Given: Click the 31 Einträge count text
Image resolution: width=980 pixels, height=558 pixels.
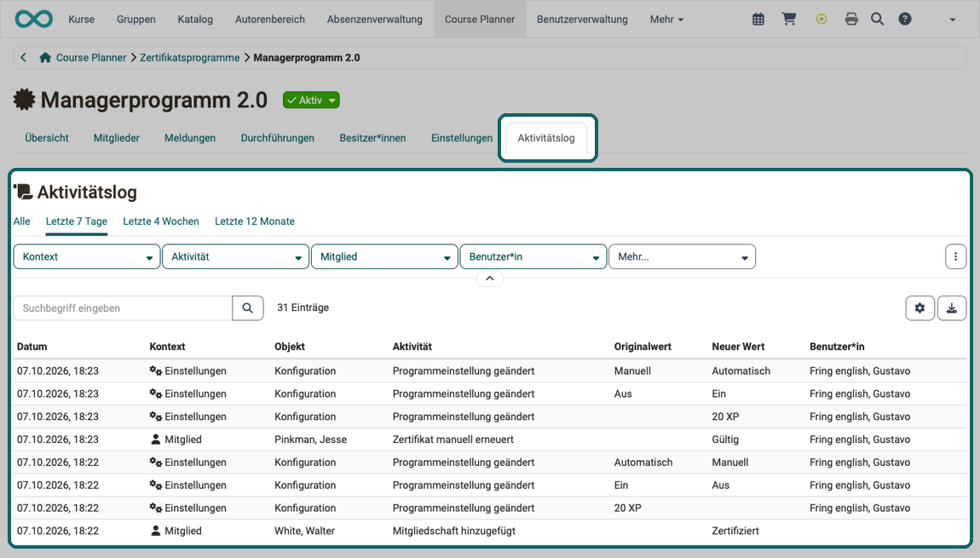Looking at the screenshot, I should pyautogui.click(x=303, y=308).
